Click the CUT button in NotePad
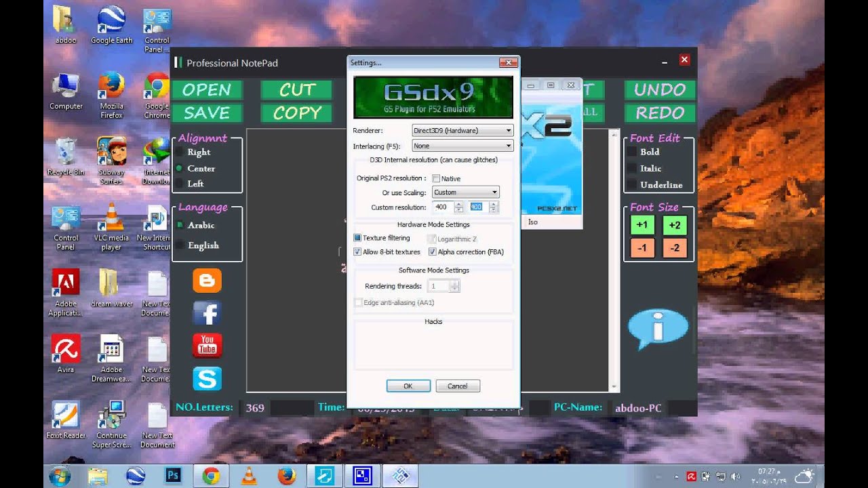 point(296,89)
